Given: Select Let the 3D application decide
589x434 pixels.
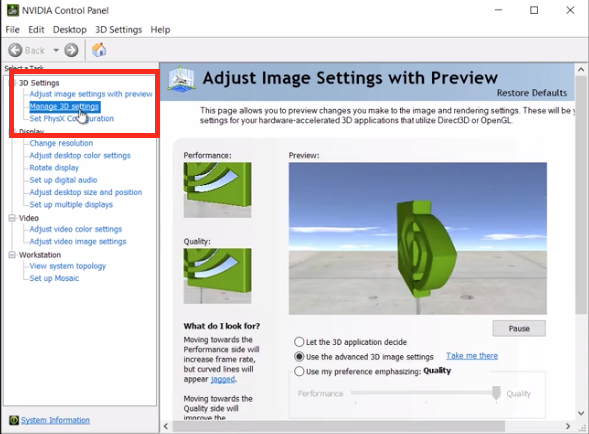Looking at the screenshot, I should tap(299, 342).
